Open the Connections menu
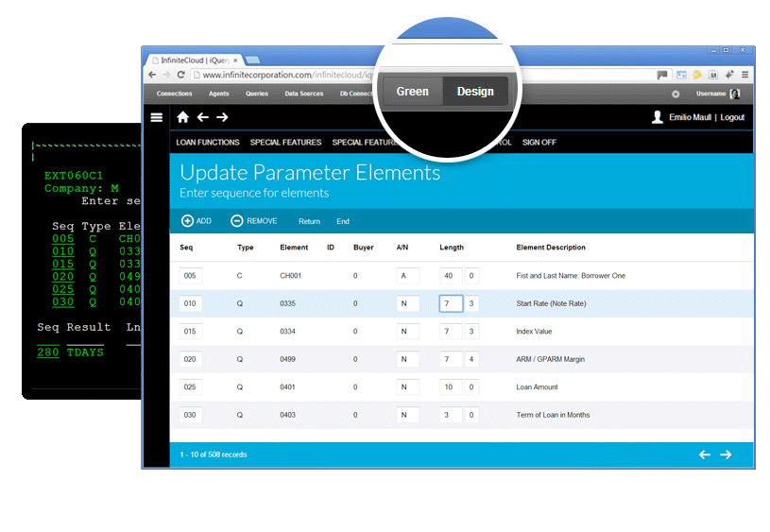Screen dimensions: 770x532 point(175,94)
